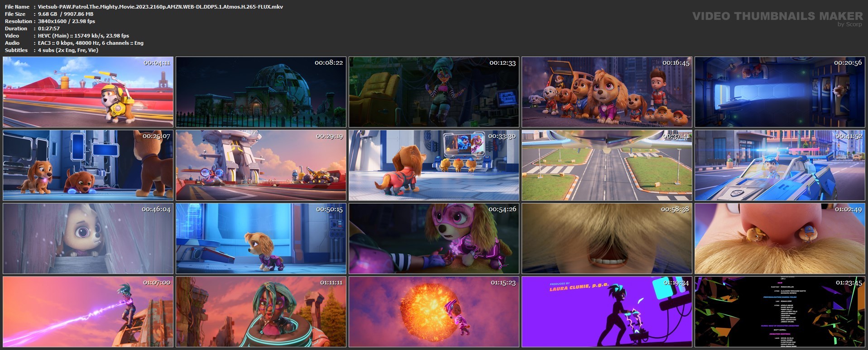The height and width of the screenshot is (350, 868).
Task: Click the 'File Name' label
Action: point(17,7)
